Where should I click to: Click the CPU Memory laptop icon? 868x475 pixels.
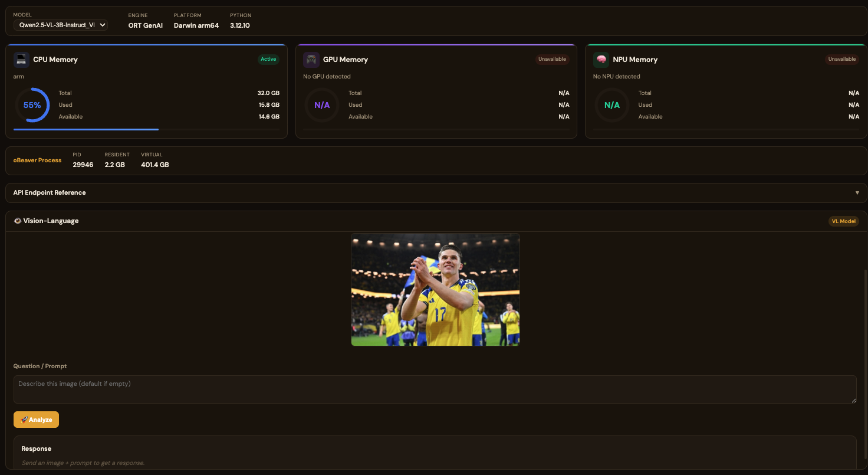click(x=21, y=59)
